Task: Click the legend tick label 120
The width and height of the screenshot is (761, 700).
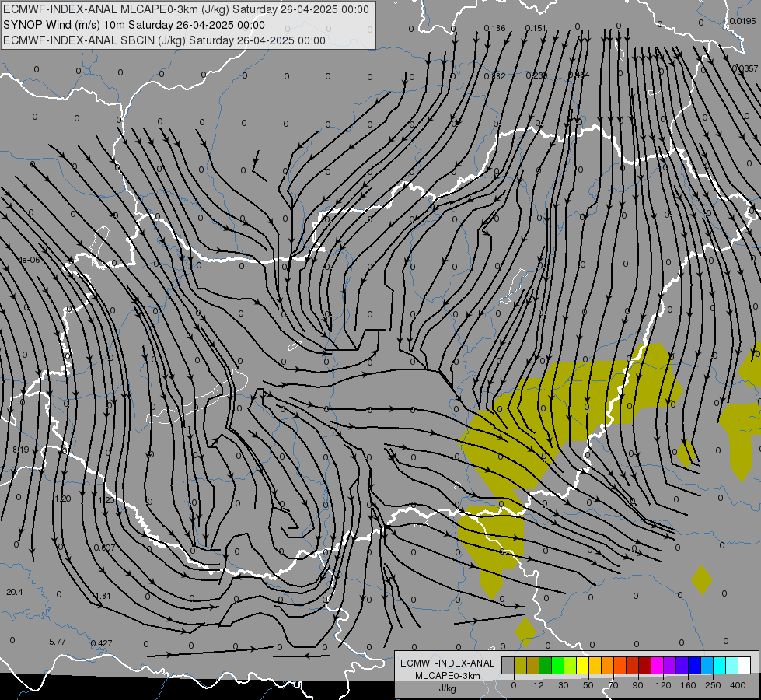Action: tap(663, 685)
